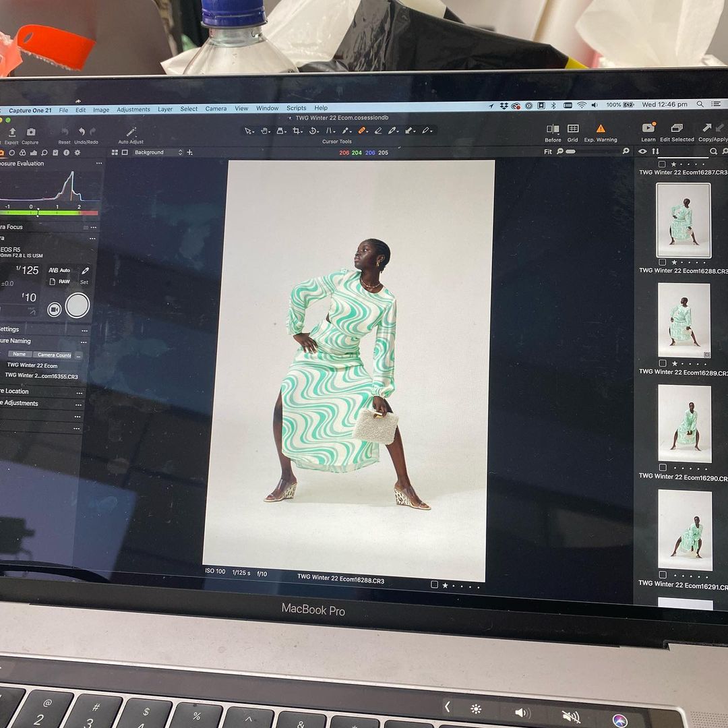Viewport: 728px width, 728px height.
Task: Open the Camera menu in menu bar
Action: tap(216, 109)
